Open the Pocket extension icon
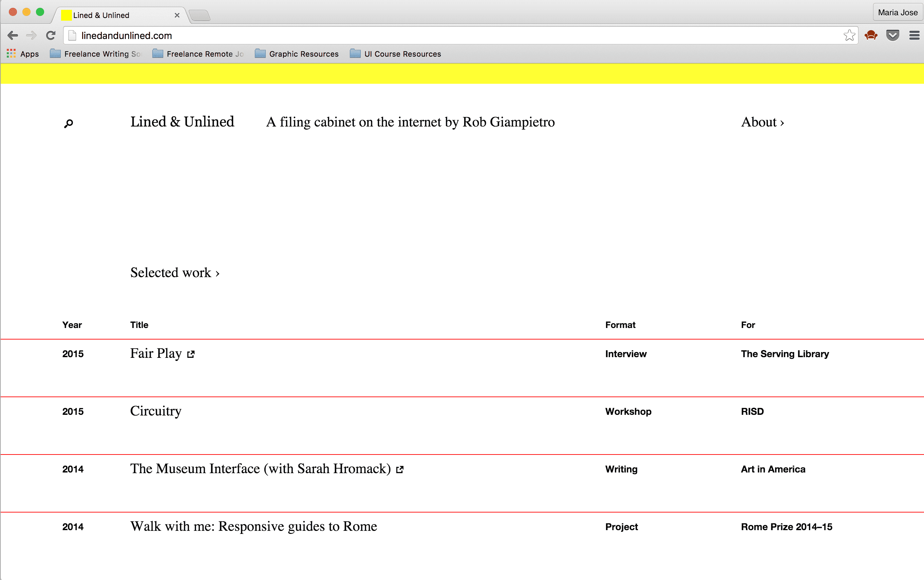Screen dimensions: 924x580 pos(892,36)
